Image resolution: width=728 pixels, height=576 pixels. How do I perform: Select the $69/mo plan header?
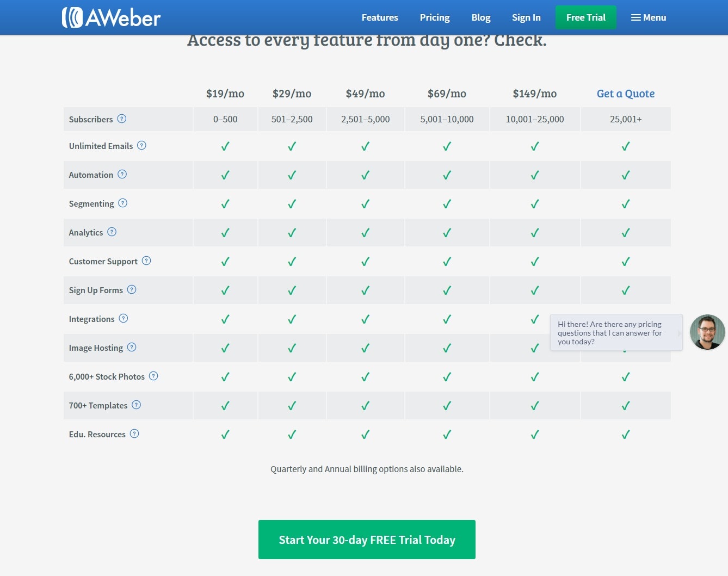point(447,94)
